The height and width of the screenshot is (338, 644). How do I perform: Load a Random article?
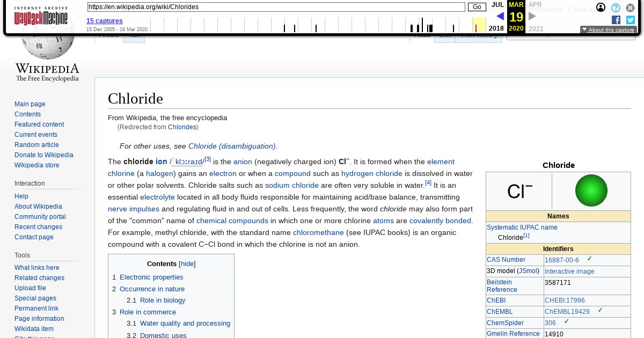(x=36, y=145)
